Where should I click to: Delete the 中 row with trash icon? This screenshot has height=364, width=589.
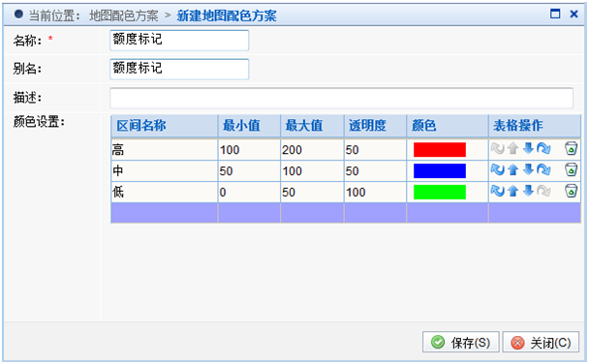click(x=571, y=169)
